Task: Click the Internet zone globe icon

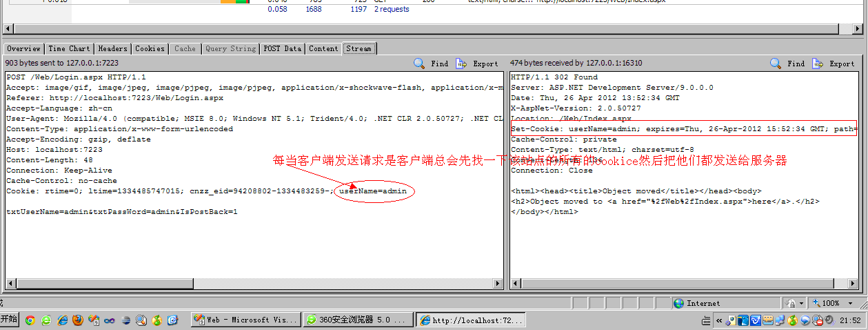Action: click(679, 303)
